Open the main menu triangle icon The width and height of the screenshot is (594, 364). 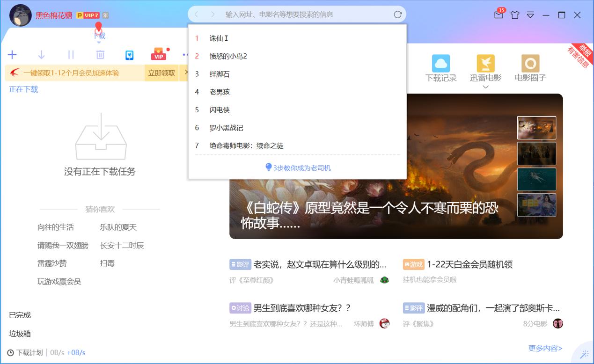point(530,15)
